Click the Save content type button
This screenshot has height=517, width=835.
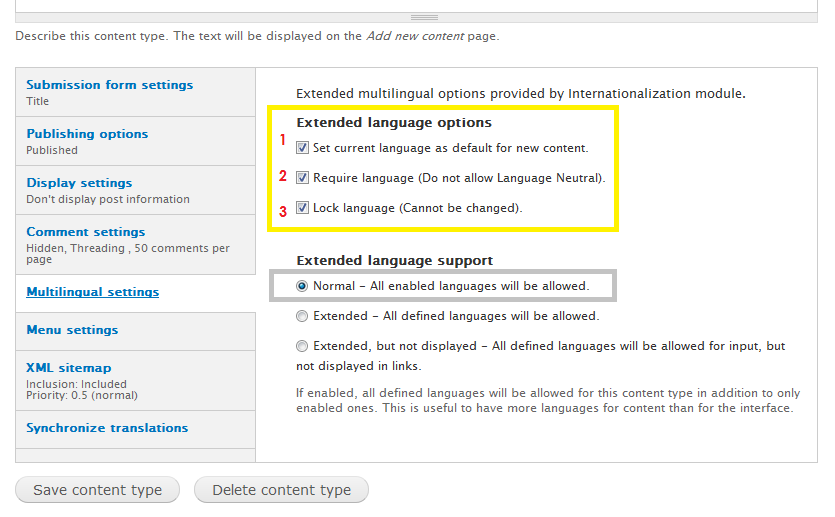(97, 490)
